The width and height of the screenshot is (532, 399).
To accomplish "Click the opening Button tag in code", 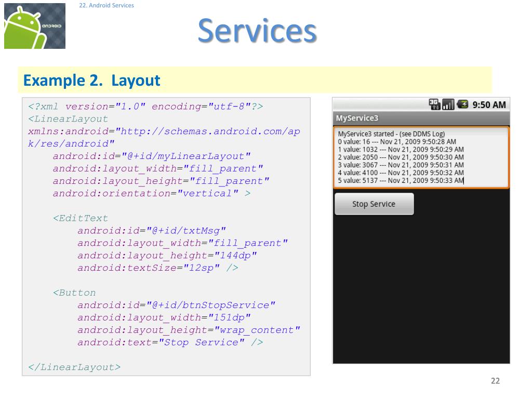I will (x=74, y=292).
